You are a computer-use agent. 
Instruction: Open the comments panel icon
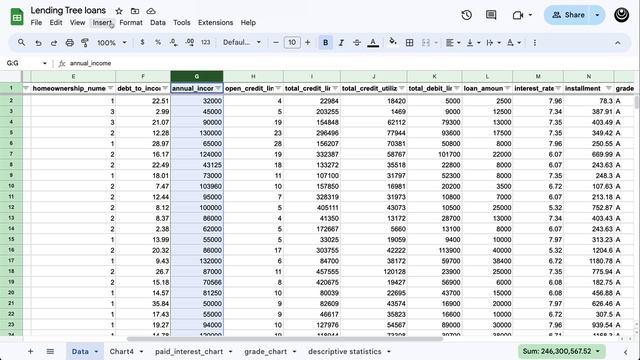click(x=491, y=15)
